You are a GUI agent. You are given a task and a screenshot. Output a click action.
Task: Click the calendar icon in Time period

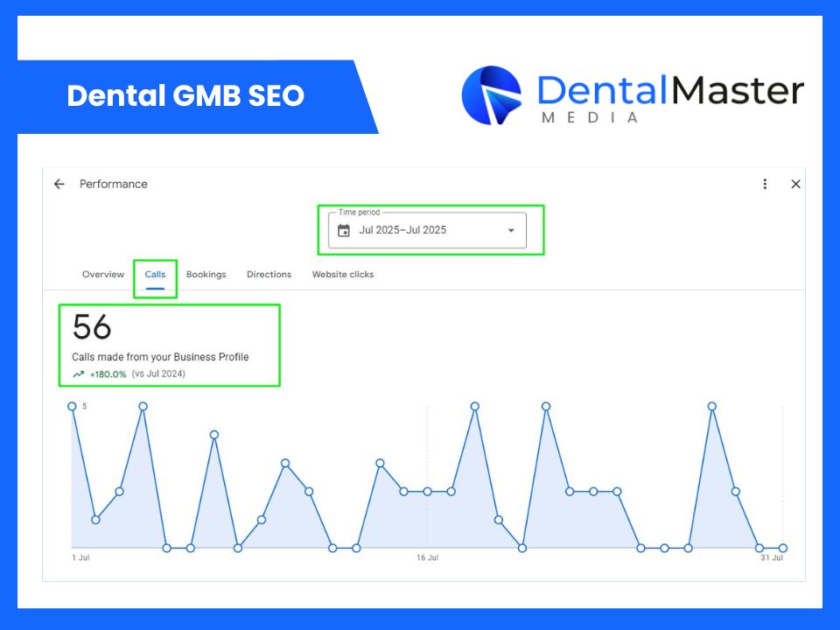click(344, 230)
